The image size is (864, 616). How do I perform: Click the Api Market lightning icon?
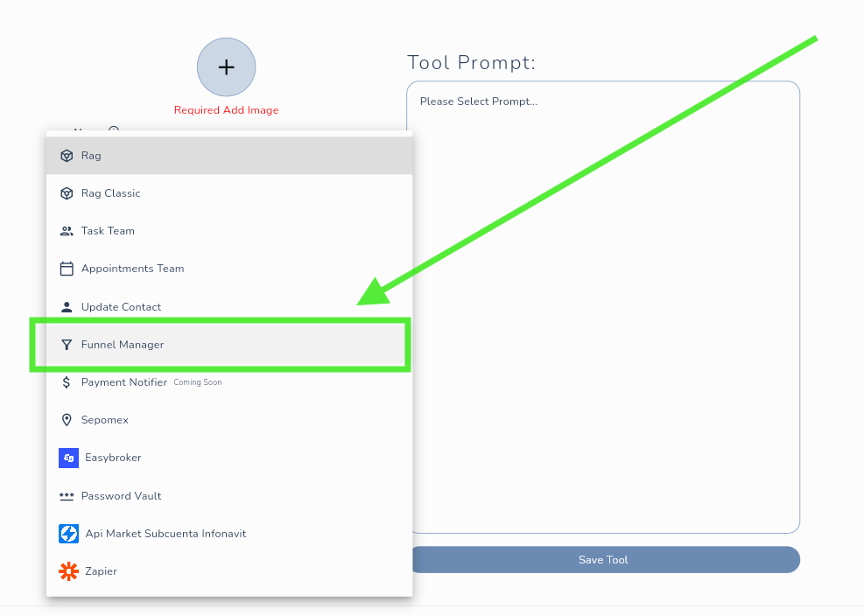(x=68, y=534)
